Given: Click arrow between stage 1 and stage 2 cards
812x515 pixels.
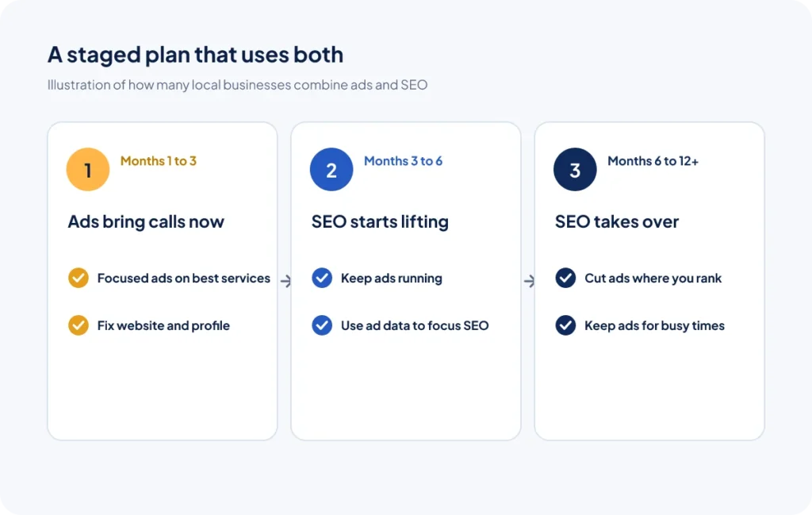Looking at the screenshot, I should click(285, 282).
